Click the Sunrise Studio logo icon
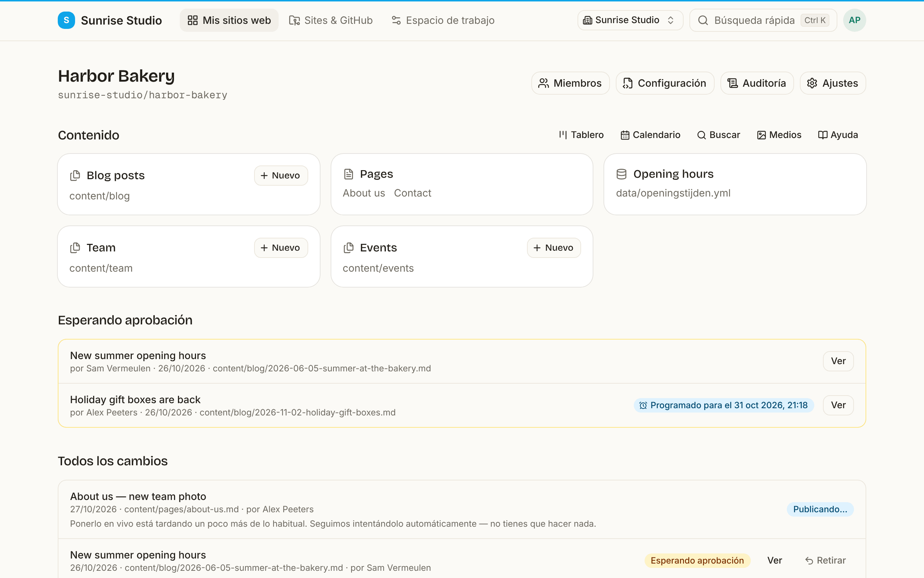The width and height of the screenshot is (924, 578). pos(66,20)
